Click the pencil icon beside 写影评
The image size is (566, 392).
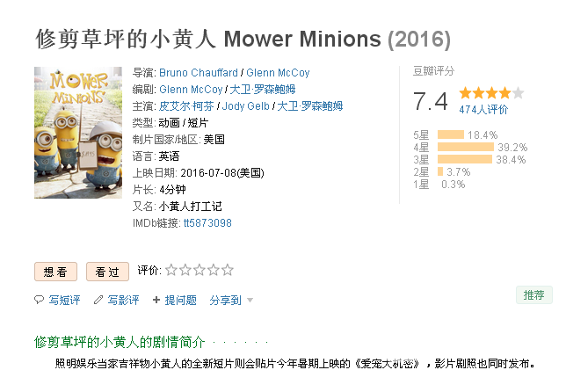(98, 300)
